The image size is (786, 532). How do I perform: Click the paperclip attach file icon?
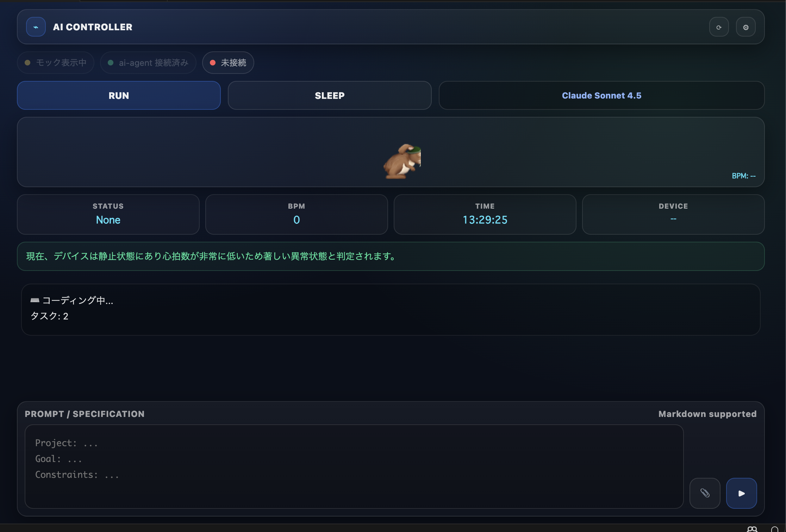coord(705,493)
